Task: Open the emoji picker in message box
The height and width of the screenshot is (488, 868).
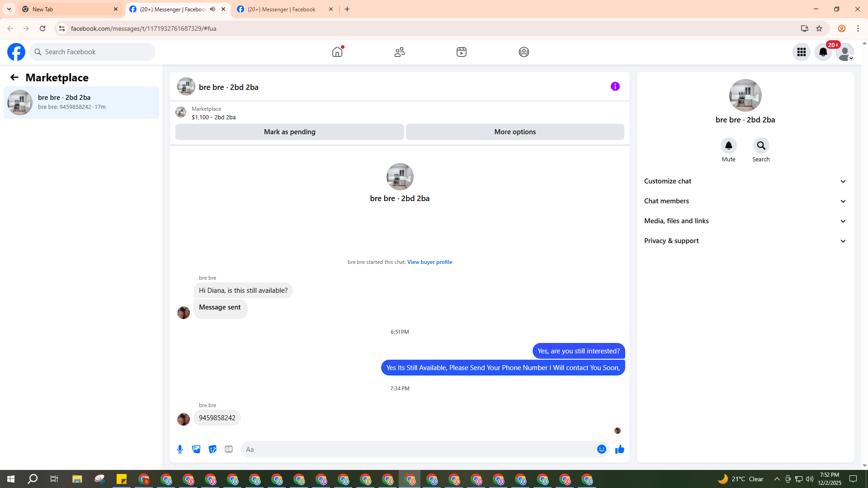Action: coord(601,449)
